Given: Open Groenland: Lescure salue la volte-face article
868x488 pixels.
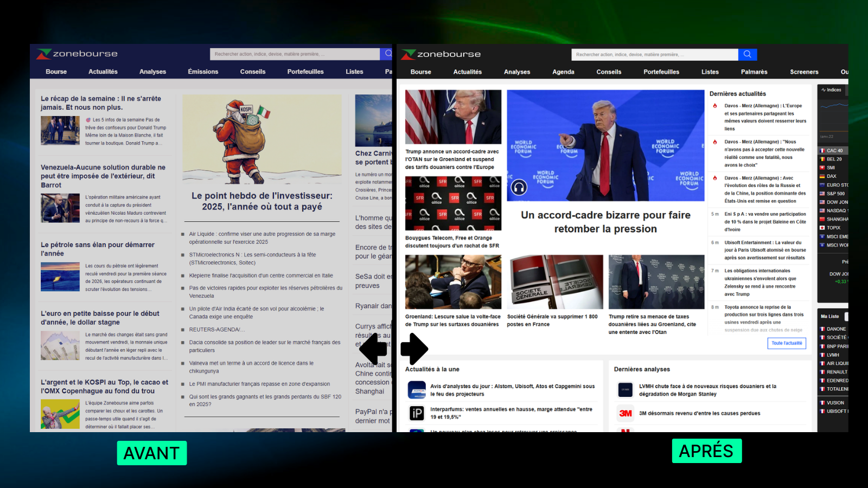Looking at the screenshot, I should click(x=453, y=320).
